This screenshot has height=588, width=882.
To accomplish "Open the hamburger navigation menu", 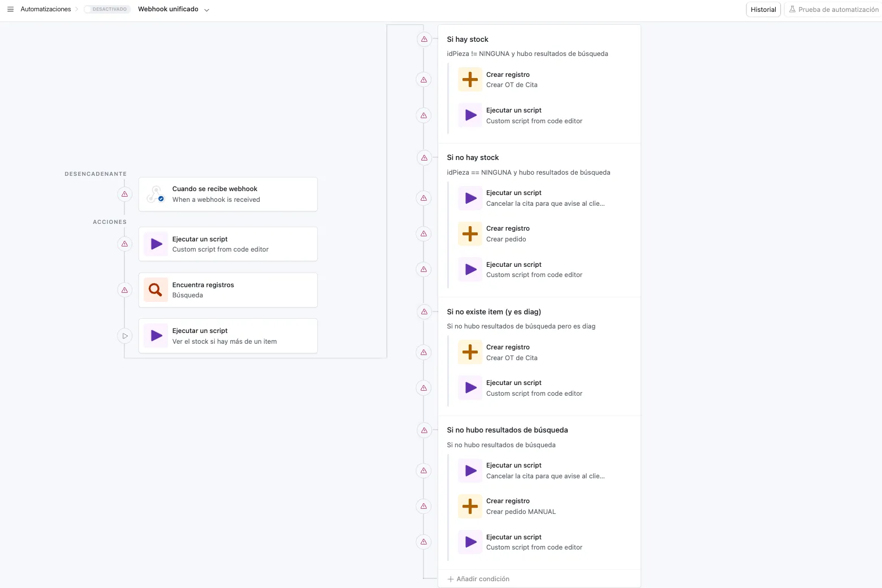I will [x=10, y=9].
